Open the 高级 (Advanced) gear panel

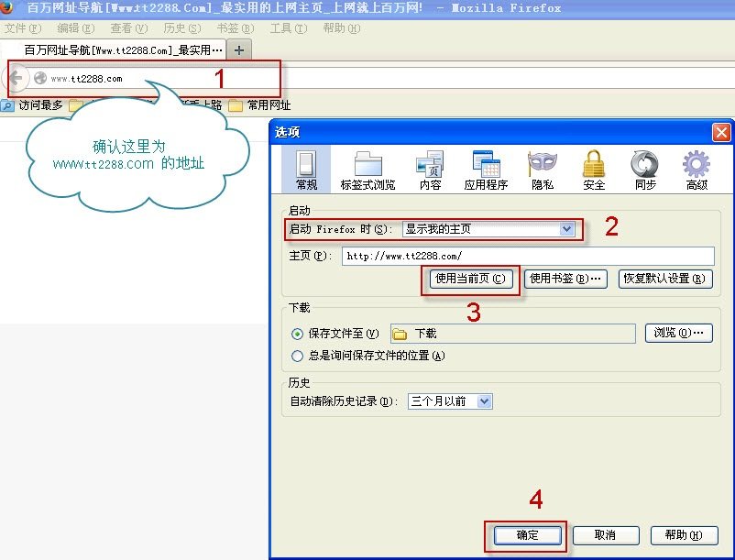(697, 170)
